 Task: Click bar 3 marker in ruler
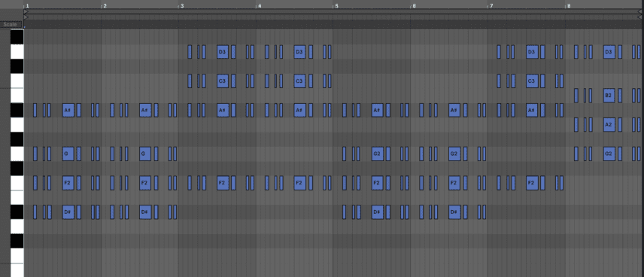coord(182,6)
